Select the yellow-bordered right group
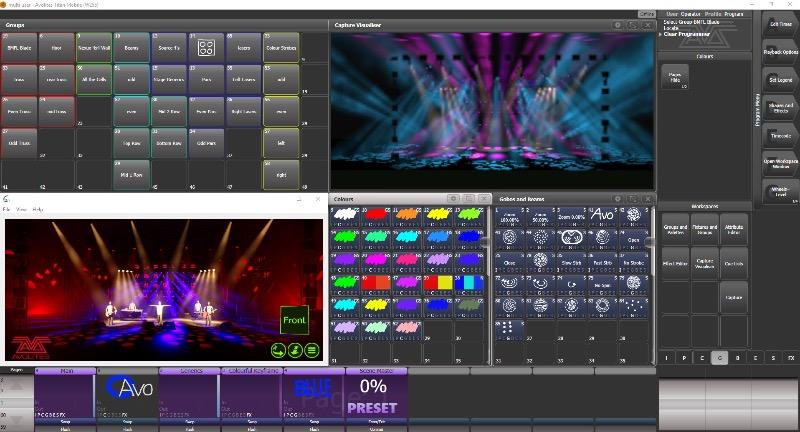The height and width of the screenshot is (432, 800). [281, 175]
